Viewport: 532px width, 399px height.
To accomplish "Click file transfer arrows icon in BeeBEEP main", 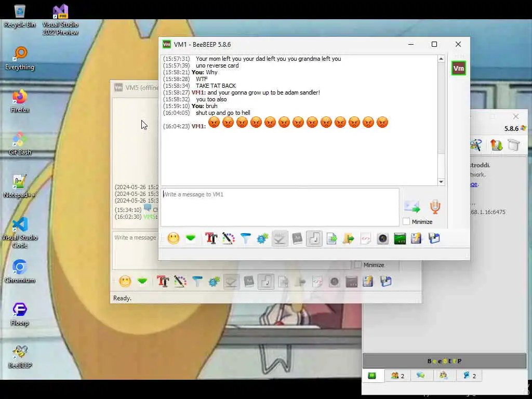I will 496,145.
